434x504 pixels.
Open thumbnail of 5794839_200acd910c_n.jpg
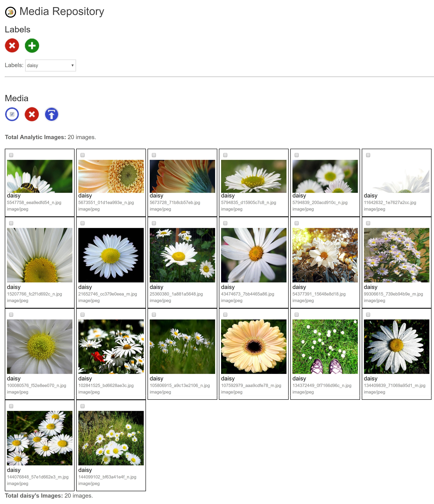click(325, 176)
